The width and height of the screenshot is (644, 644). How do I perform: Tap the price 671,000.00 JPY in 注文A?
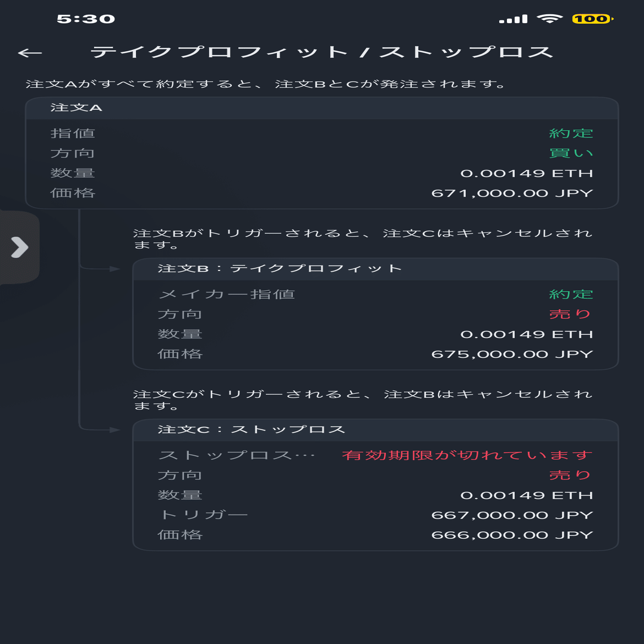512,193
